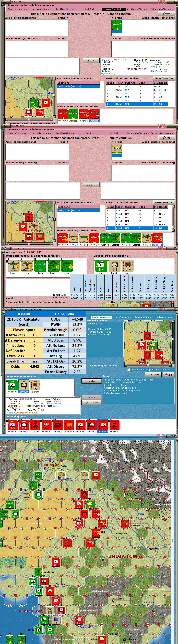Open the 2-D-10 Charts
The width and height of the screenshot is (178, 644).
(153, 375)
